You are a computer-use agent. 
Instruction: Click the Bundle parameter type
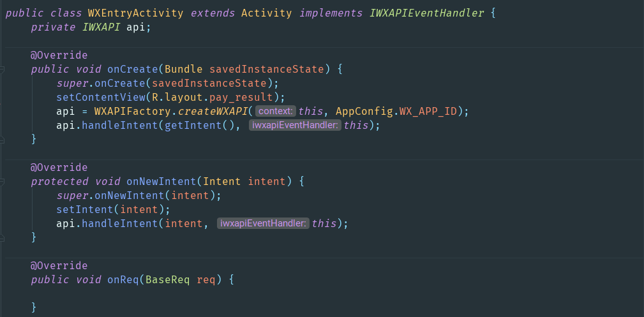184,70
